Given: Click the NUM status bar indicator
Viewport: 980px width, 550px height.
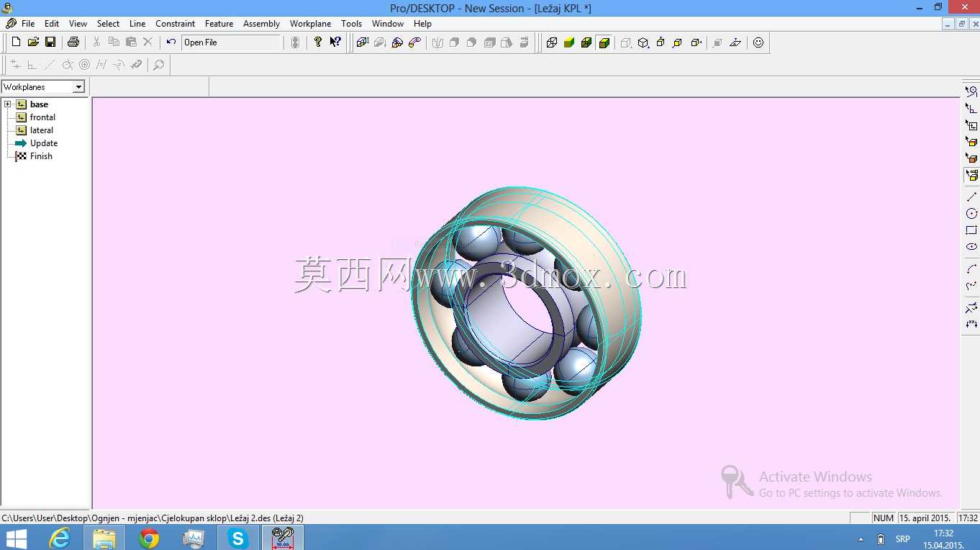Looking at the screenshot, I should coord(883,518).
